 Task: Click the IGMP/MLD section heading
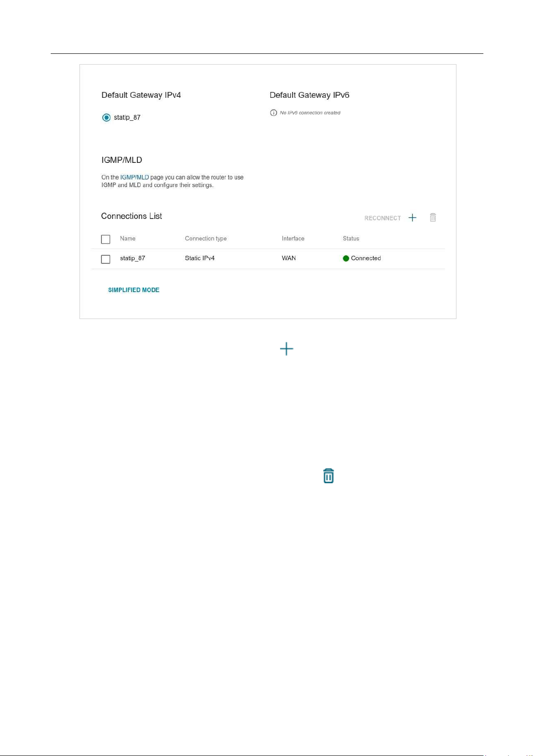(x=122, y=160)
